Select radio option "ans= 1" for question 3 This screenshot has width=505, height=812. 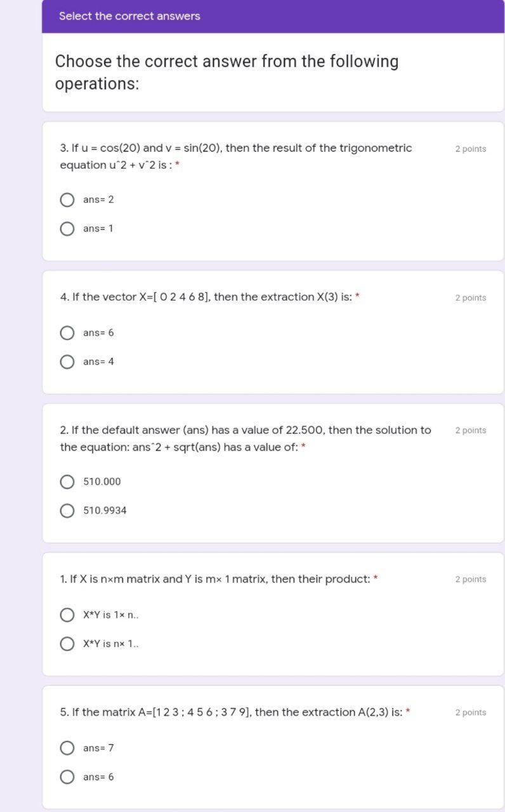click(x=67, y=228)
